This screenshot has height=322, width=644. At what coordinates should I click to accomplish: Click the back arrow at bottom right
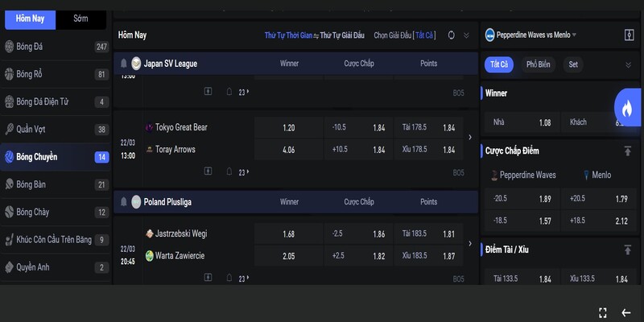(x=625, y=312)
